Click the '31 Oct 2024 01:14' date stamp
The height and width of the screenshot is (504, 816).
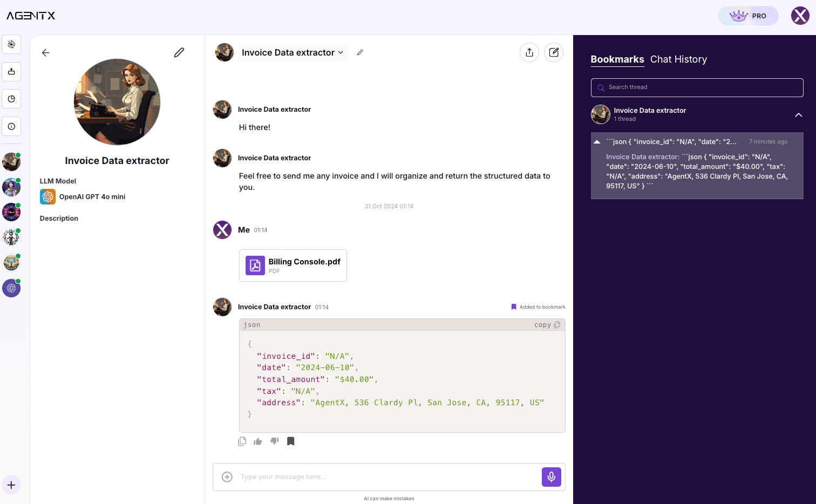click(x=389, y=206)
